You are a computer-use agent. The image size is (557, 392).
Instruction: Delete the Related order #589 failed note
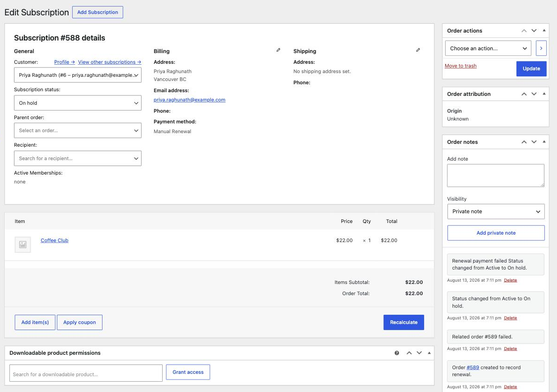pyautogui.click(x=510, y=349)
